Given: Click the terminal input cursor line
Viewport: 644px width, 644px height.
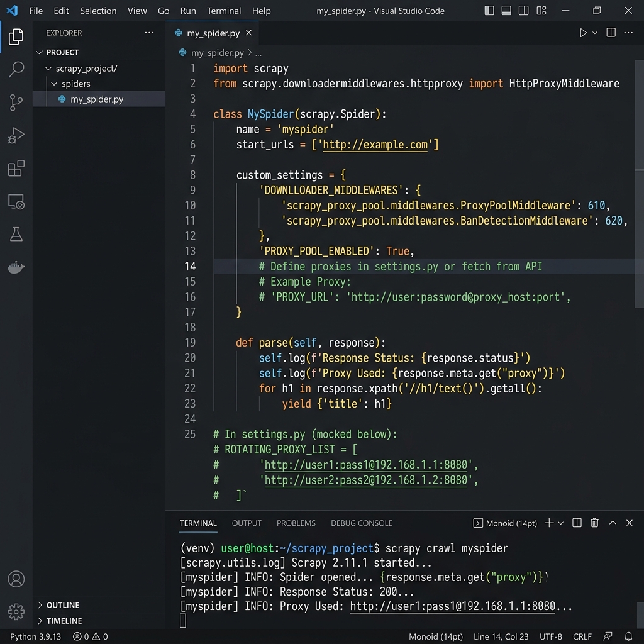Looking at the screenshot, I should click(183, 621).
